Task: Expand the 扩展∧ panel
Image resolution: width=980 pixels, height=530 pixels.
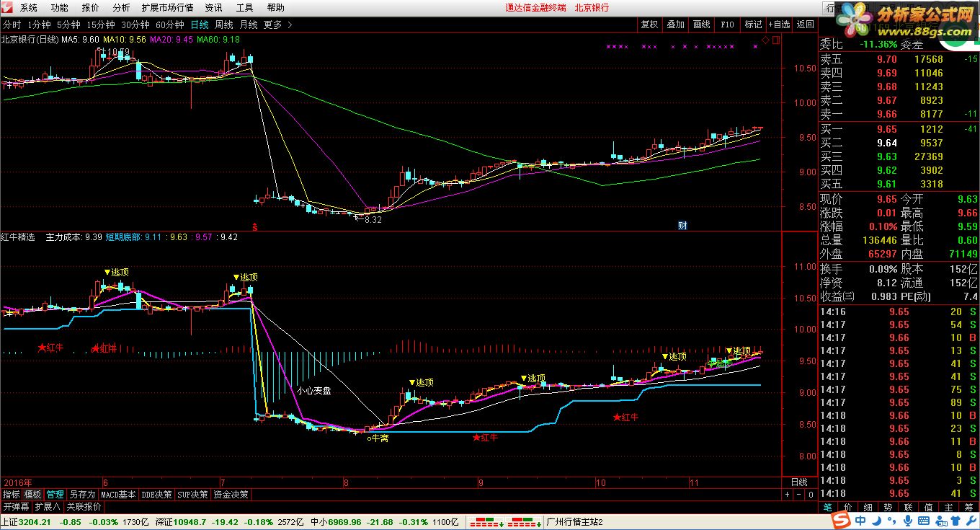Action: [x=48, y=507]
